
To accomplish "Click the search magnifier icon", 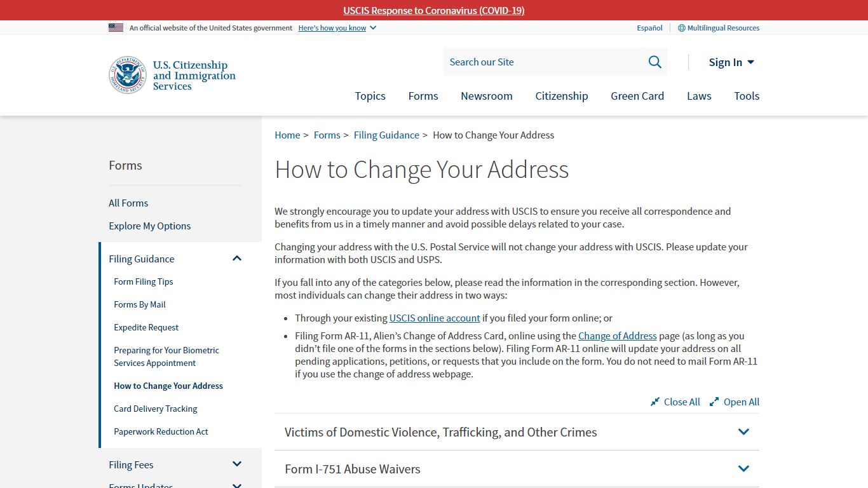I will point(654,62).
